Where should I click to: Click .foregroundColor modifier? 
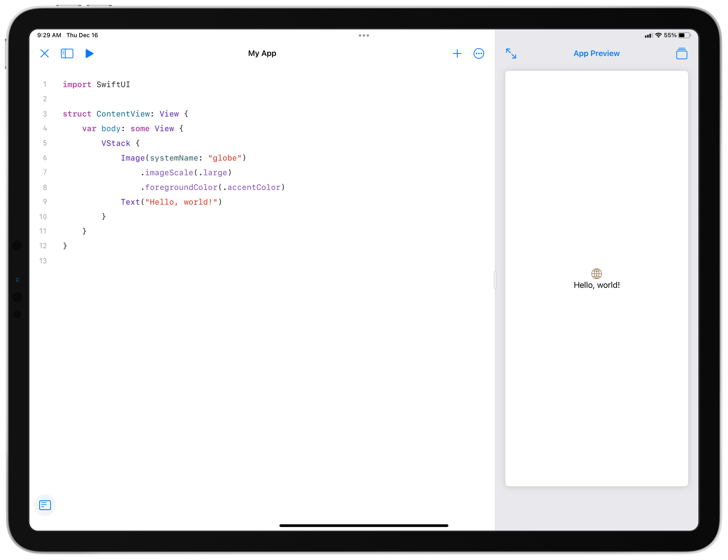pyautogui.click(x=179, y=187)
